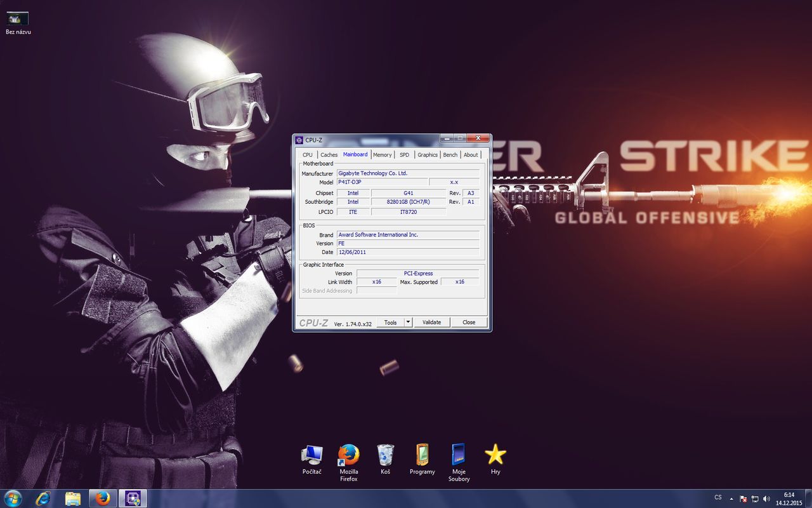The width and height of the screenshot is (812, 508).
Task: Select the Bez názvu desktop file
Action: click(18, 23)
